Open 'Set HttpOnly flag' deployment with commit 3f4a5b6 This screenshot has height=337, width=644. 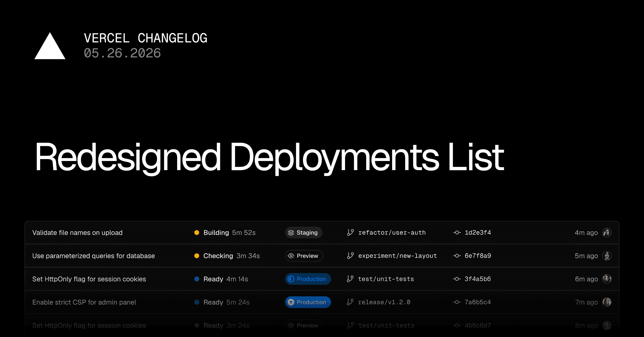(89, 279)
